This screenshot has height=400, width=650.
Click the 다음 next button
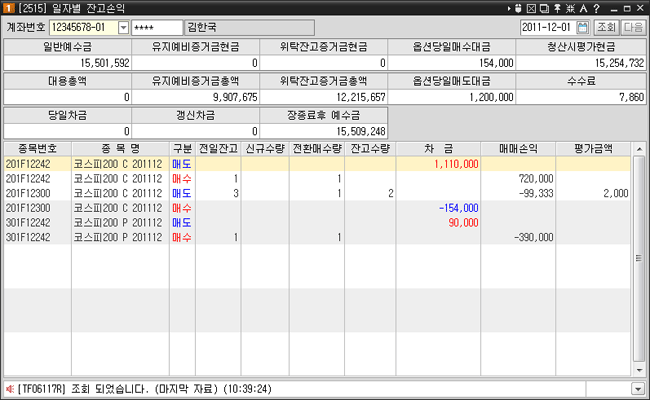tap(633, 28)
